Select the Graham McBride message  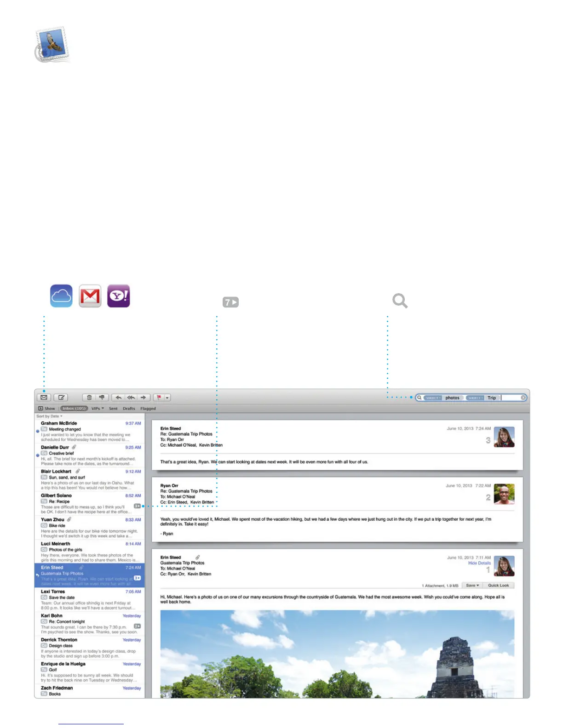pos(90,432)
